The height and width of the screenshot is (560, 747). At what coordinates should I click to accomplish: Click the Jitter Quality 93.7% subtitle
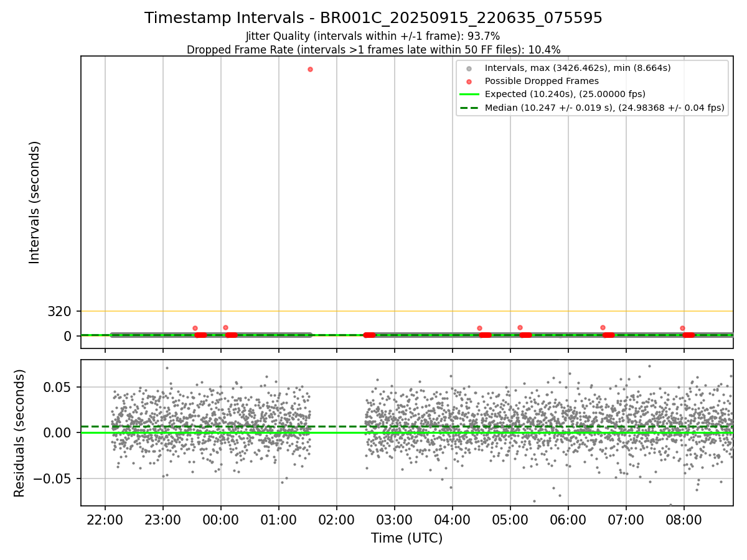373,36
